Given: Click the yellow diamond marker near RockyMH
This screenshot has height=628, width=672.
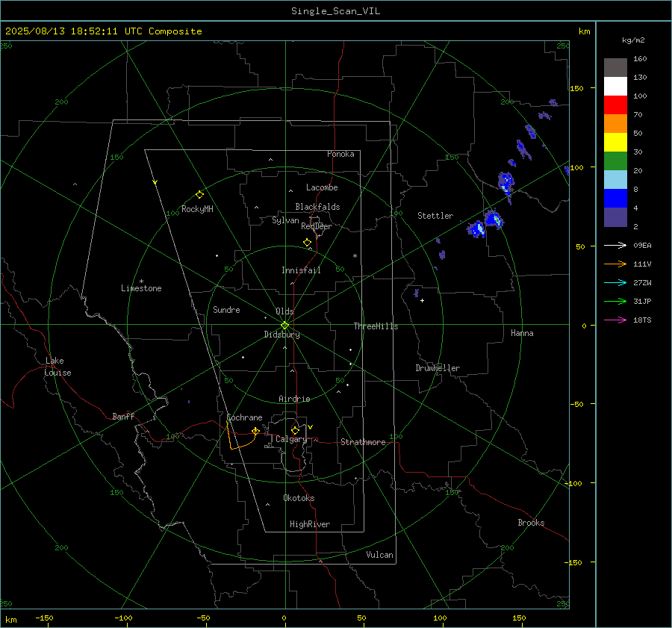Looking at the screenshot, I should tap(199, 195).
